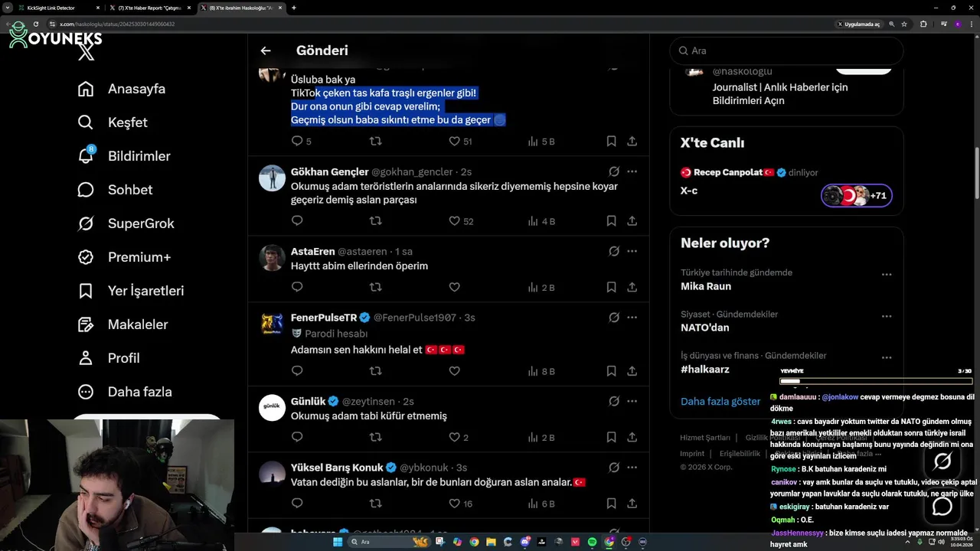Screen dimensions: 980x551
Task: Open Gökhan Gençler's profile avatar
Action: coord(272,178)
